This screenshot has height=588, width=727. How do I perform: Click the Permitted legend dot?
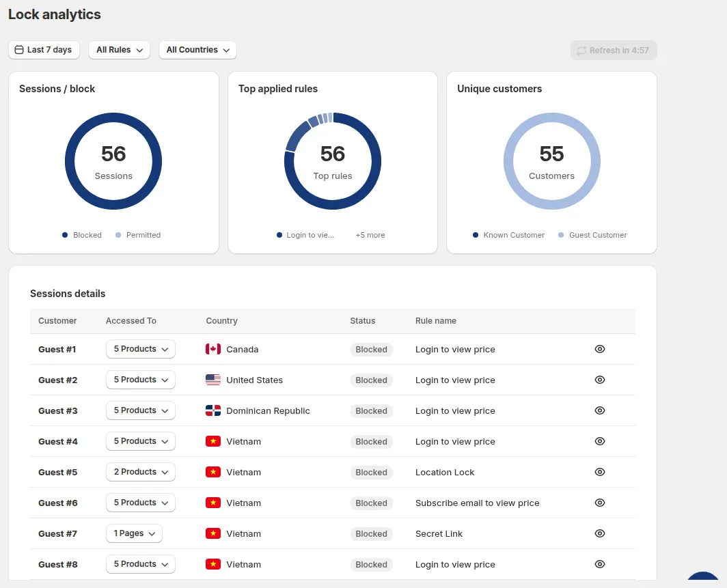pos(118,235)
